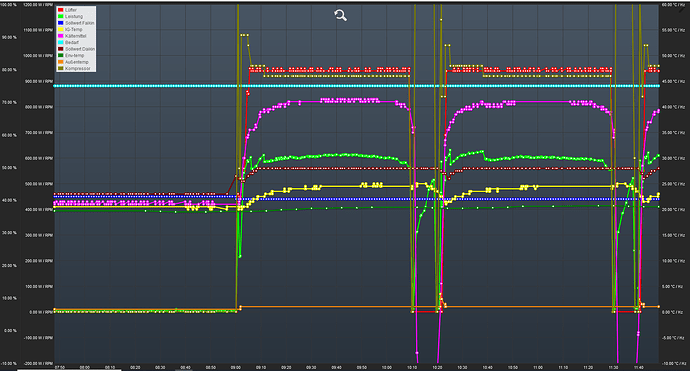Click the 50.00 °C / Hz axis label
Image resolution: width=690 pixels, height=371 pixels.
[x=673, y=56]
